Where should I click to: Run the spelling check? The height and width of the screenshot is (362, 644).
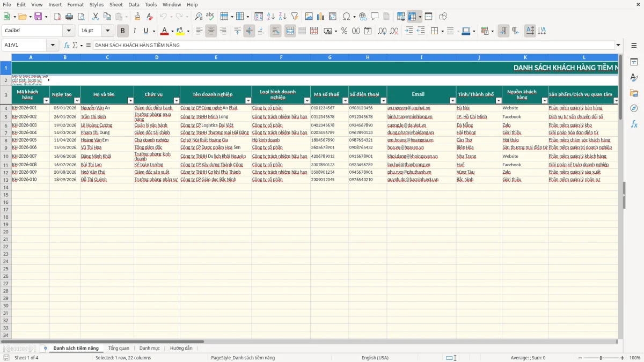coord(210,17)
